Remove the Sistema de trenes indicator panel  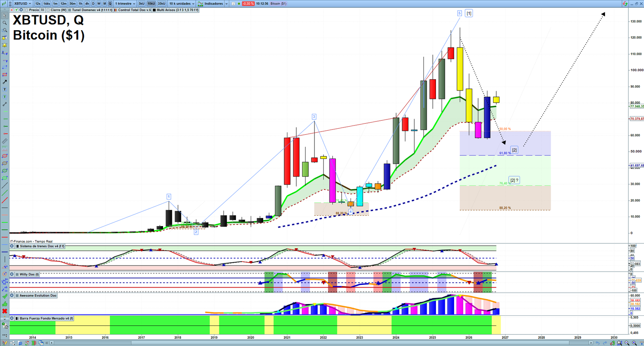pos(12,246)
